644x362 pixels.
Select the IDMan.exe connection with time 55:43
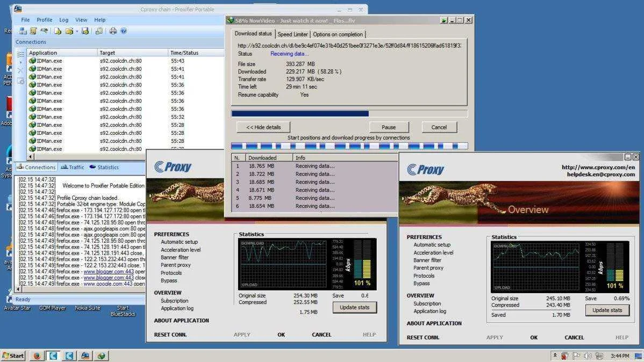tap(126, 61)
